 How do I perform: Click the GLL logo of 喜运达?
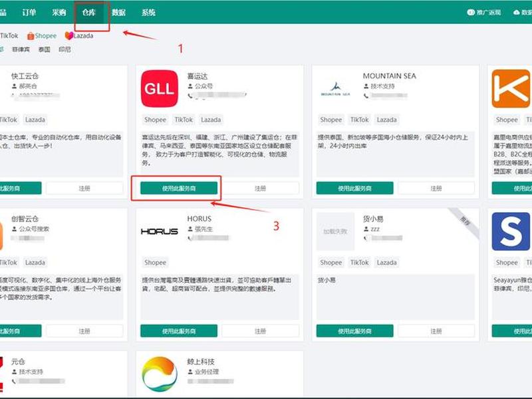(160, 88)
